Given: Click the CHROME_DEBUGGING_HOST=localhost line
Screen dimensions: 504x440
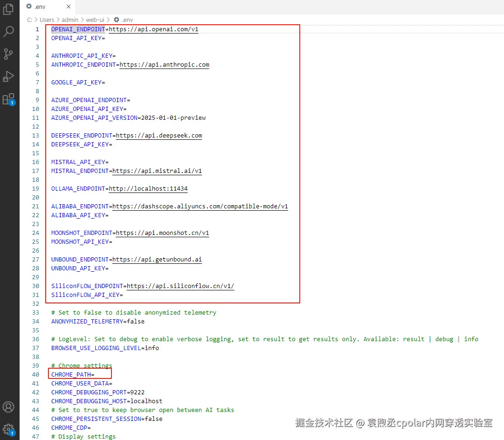Looking at the screenshot, I should [107, 401].
